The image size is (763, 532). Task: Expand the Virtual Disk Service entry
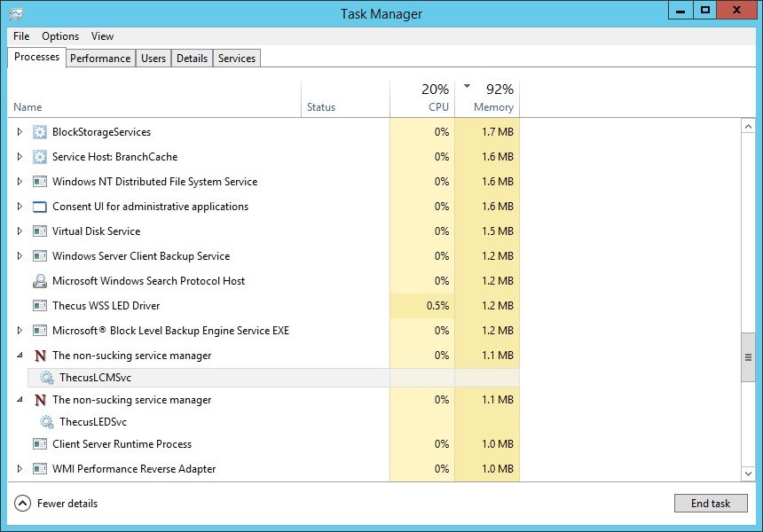[x=20, y=231]
